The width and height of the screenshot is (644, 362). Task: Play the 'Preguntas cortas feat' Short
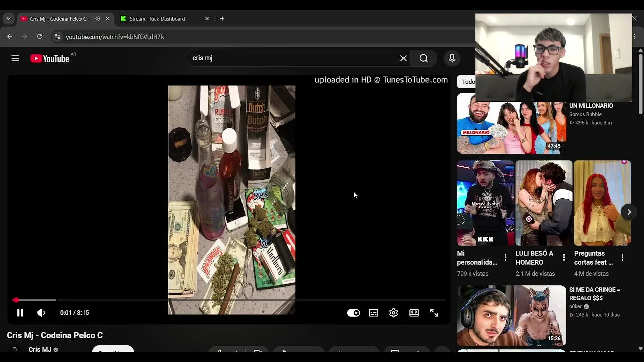point(602,203)
